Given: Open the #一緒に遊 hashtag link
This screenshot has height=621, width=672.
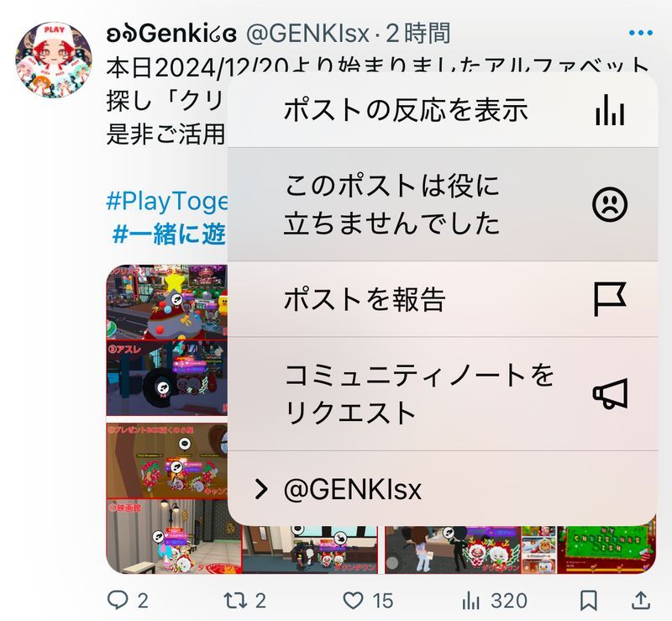Looking at the screenshot, I should 169,234.
